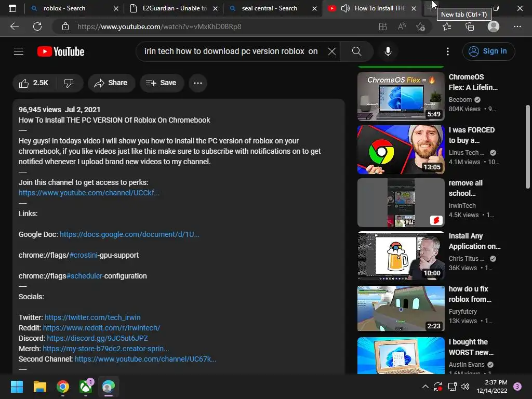Open Edge Settings and more menu

click(517, 26)
